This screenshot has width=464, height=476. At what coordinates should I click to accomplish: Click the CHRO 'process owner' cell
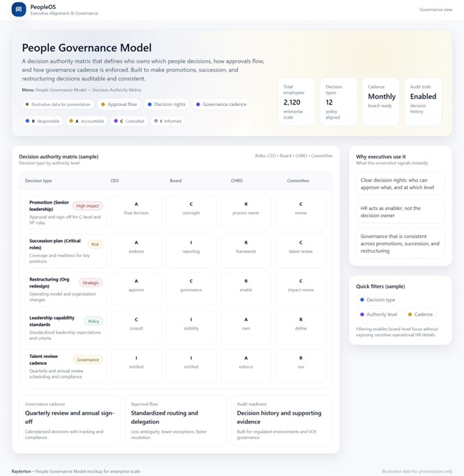246,212
